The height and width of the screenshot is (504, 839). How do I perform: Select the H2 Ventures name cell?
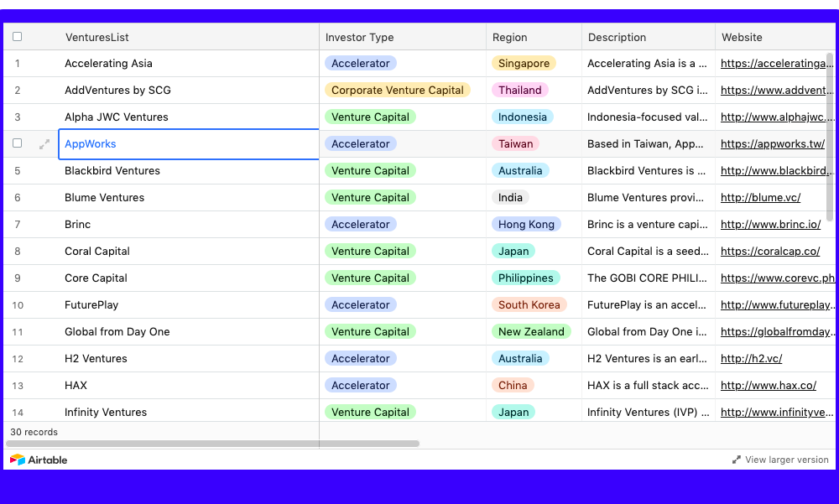[x=188, y=358]
